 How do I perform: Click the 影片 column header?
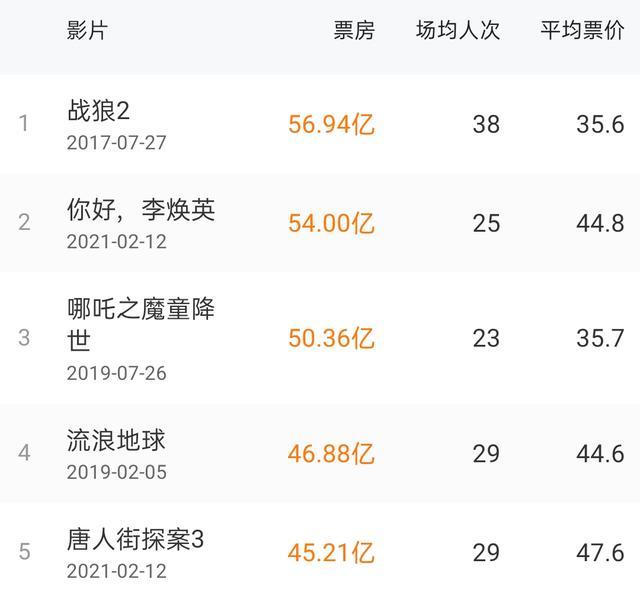point(87,30)
